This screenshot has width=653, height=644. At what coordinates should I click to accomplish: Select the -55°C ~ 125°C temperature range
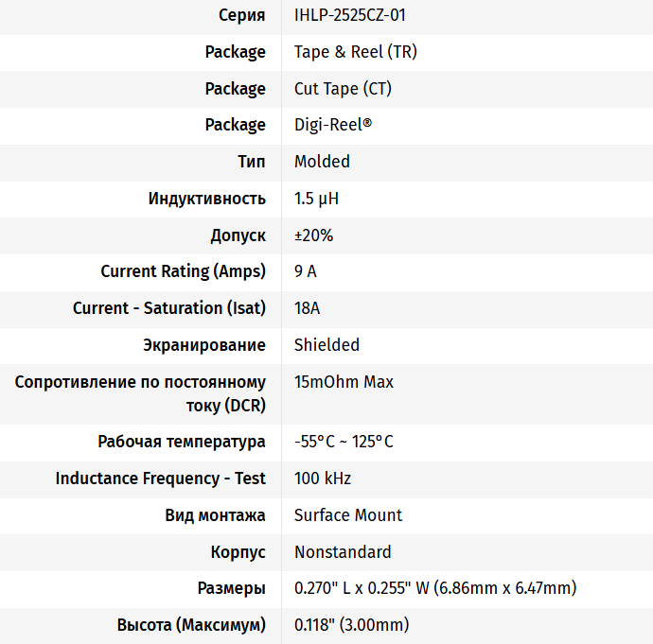point(344,442)
